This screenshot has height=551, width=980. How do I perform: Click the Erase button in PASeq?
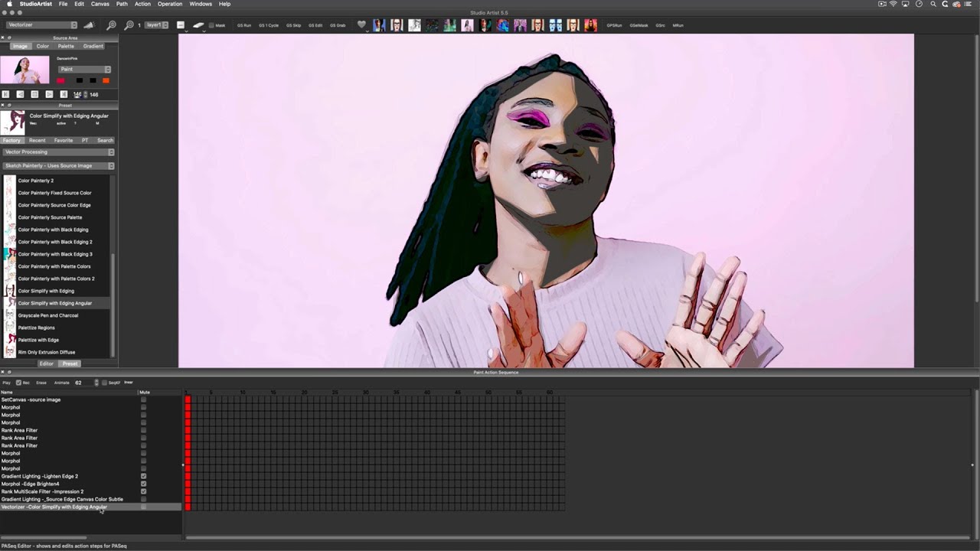pos(41,383)
